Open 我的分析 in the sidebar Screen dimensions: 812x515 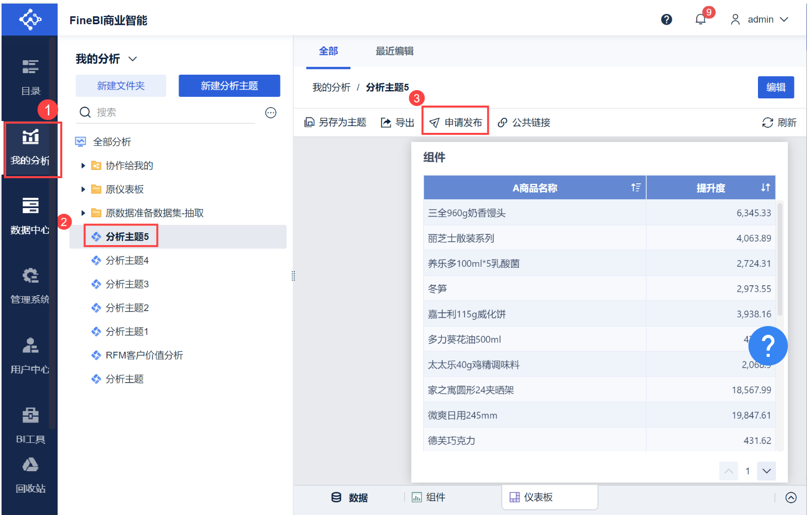(30, 148)
